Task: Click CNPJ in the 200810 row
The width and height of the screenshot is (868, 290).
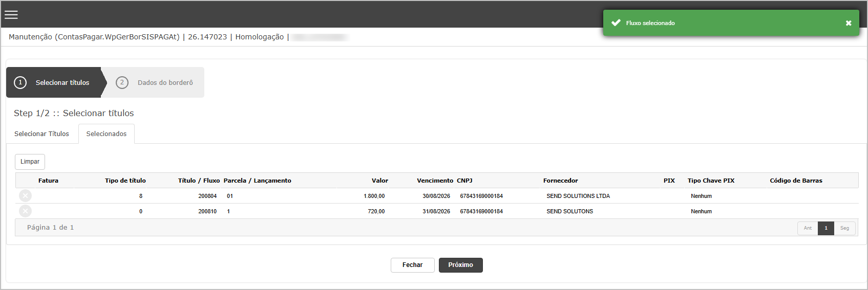Action: pyautogui.click(x=481, y=211)
